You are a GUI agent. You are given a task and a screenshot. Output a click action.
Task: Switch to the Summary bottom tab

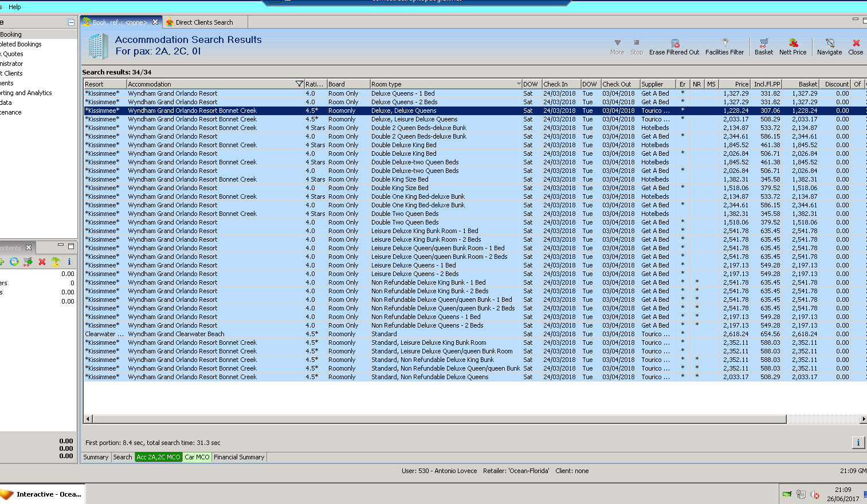(x=96, y=457)
